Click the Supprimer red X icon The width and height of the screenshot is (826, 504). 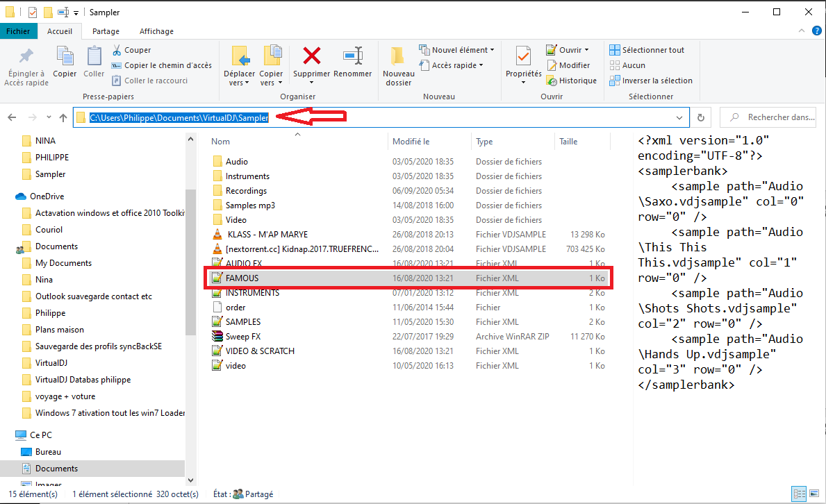click(311, 56)
